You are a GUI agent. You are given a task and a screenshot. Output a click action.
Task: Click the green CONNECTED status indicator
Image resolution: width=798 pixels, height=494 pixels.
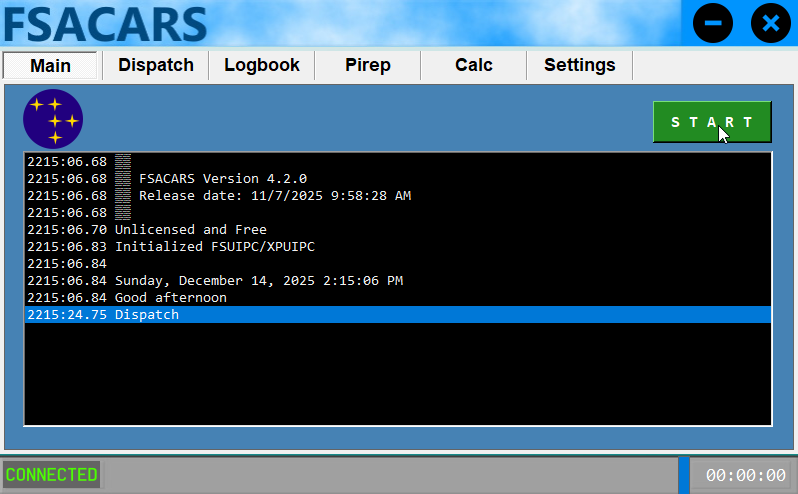tap(52, 474)
